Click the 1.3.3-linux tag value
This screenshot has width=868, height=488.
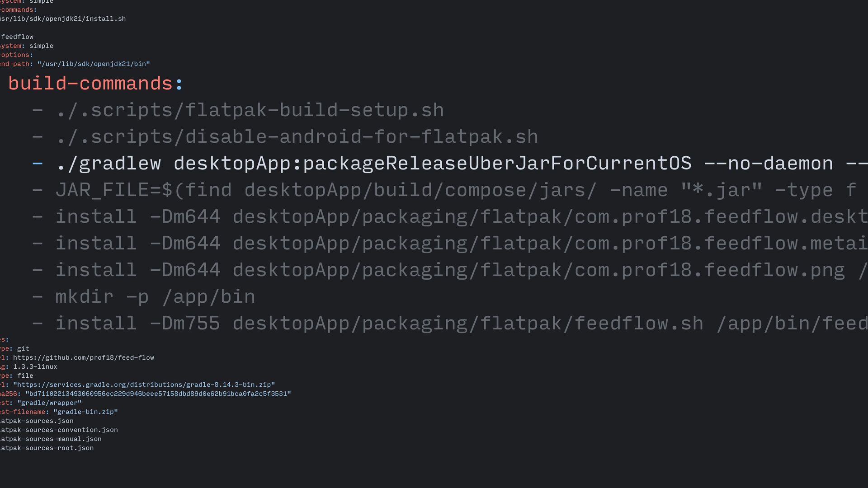coord(35,367)
